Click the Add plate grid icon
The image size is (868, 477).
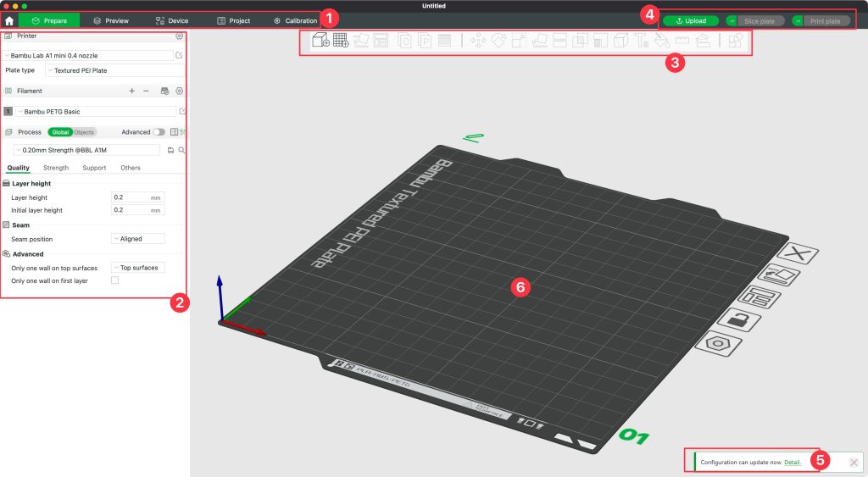[341, 40]
